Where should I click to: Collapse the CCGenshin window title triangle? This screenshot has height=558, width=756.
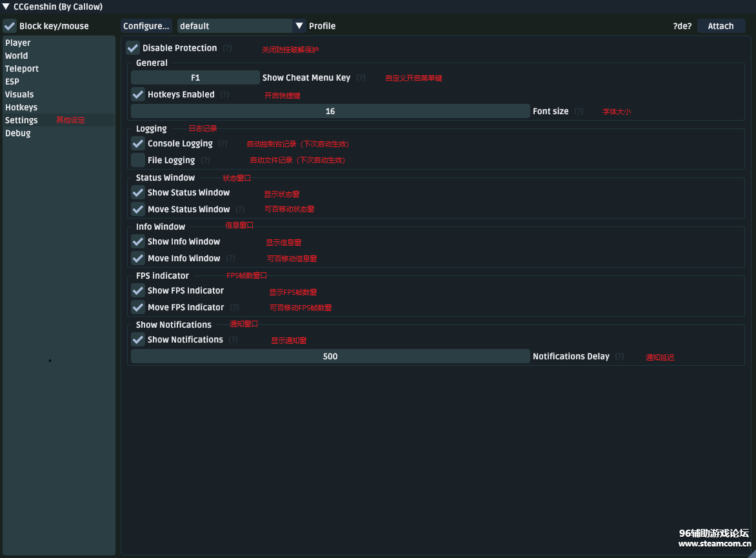coord(6,7)
